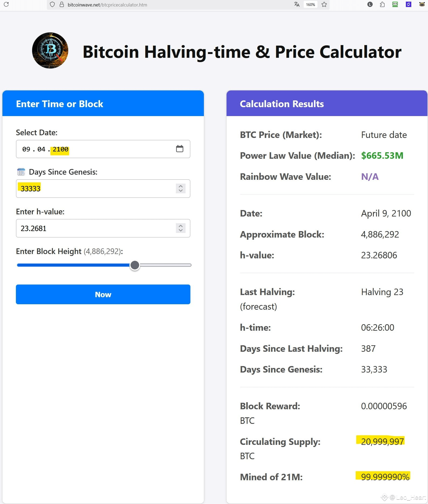The height and width of the screenshot is (504, 428).
Task: Open the translate page icon
Action: coord(297,4)
